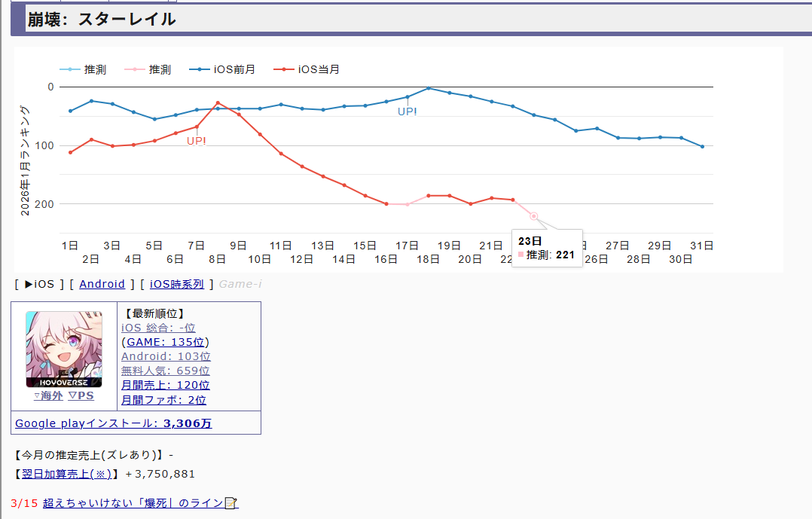Toggle the light blue 推測 legend series
Viewport: 812px width, 519px height.
pyautogui.click(x=83, y=69)
